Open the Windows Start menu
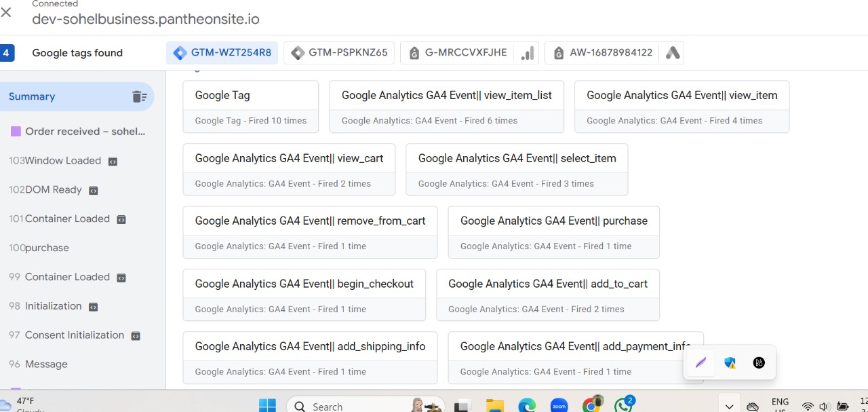 [267, 406]
